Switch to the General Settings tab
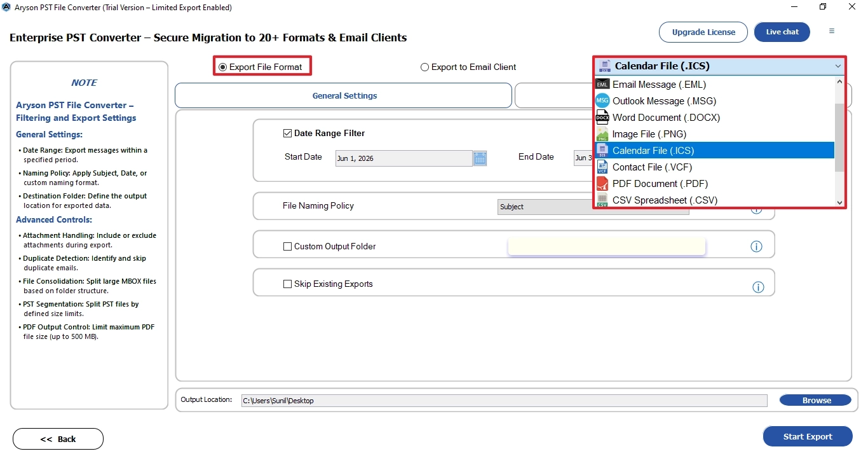 click(344, 96)
